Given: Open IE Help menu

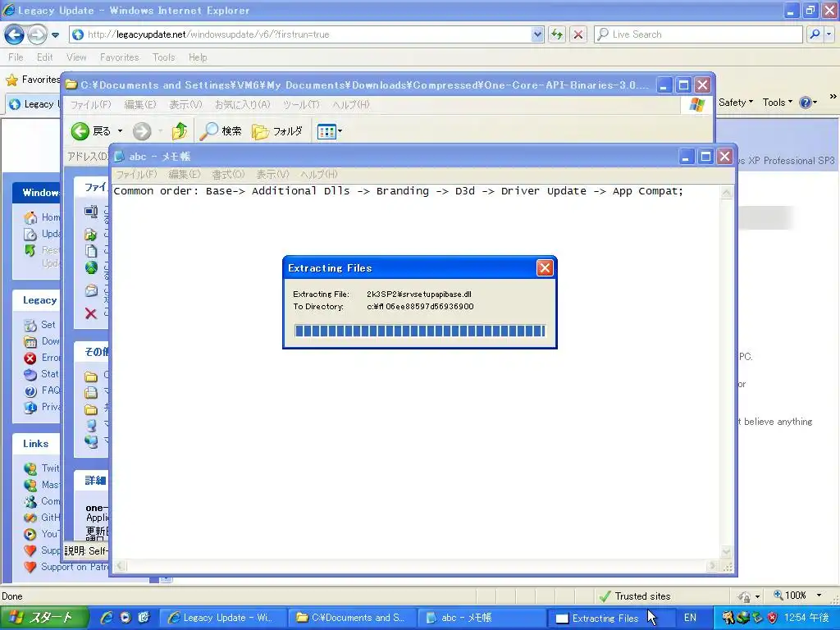Looking at the screenshot, I should (x=198, y=57).
